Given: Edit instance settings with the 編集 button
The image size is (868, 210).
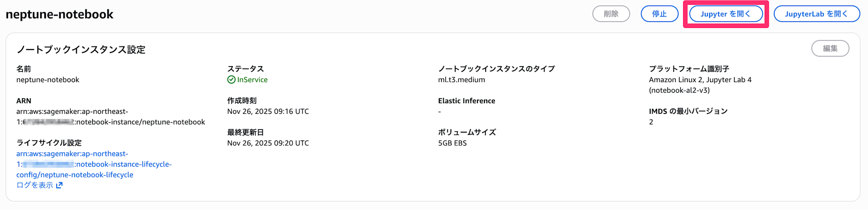Looking at the screenshot, I should (x=830, y=49).
